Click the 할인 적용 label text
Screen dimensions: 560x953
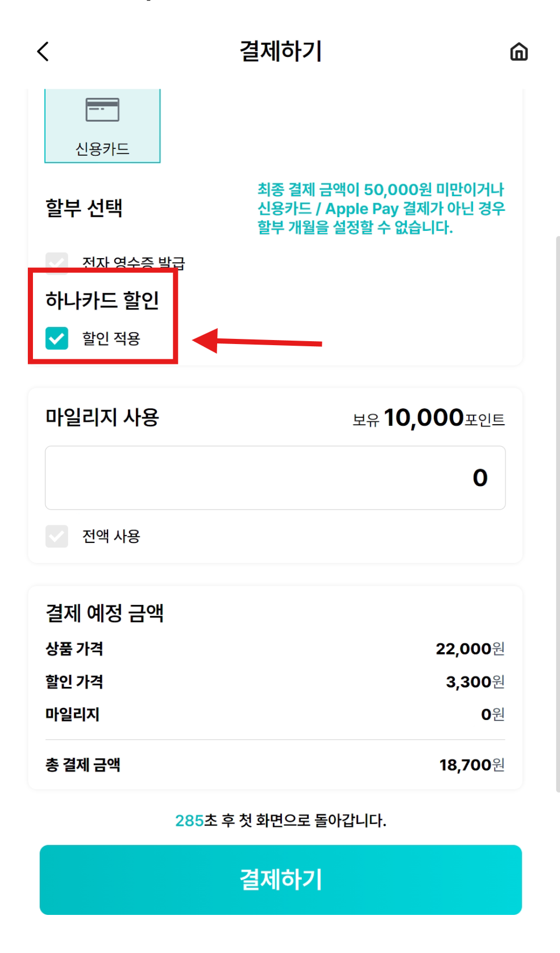(x=111, y=338)
